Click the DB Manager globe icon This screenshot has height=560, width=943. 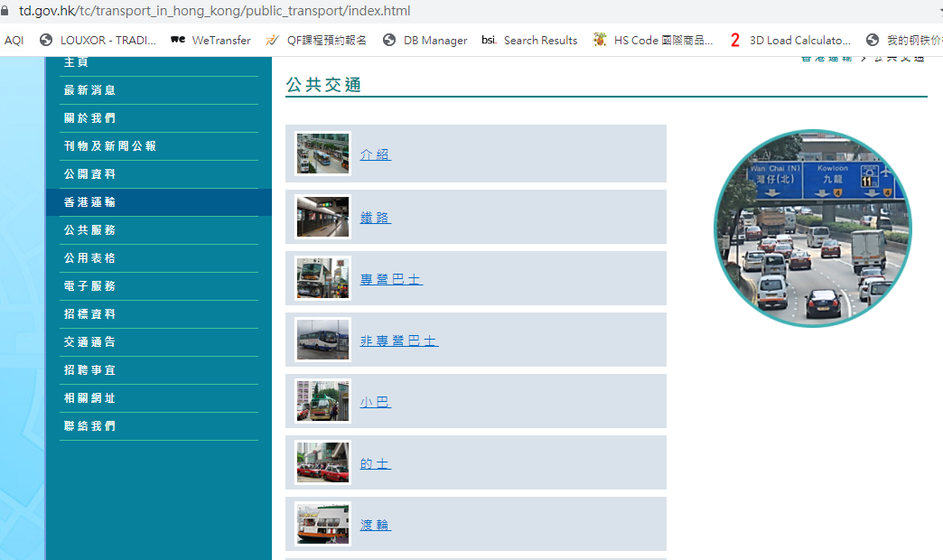(389, 40)
